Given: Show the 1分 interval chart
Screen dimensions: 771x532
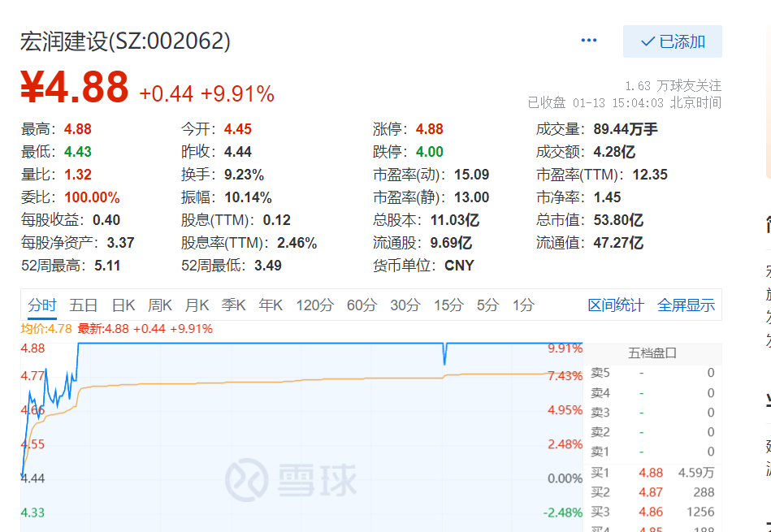Looking at the screenshot, I should (x=523, y=305).
